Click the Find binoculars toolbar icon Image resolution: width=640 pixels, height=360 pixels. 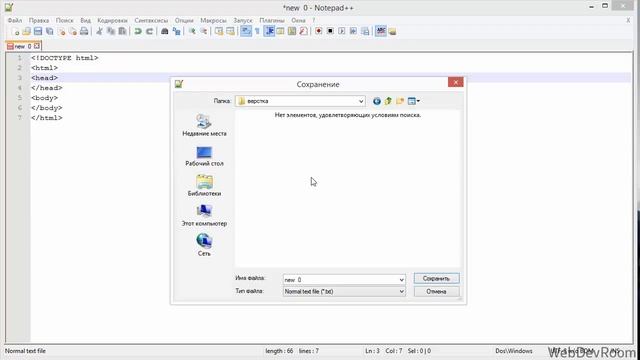tap(164, 31)
